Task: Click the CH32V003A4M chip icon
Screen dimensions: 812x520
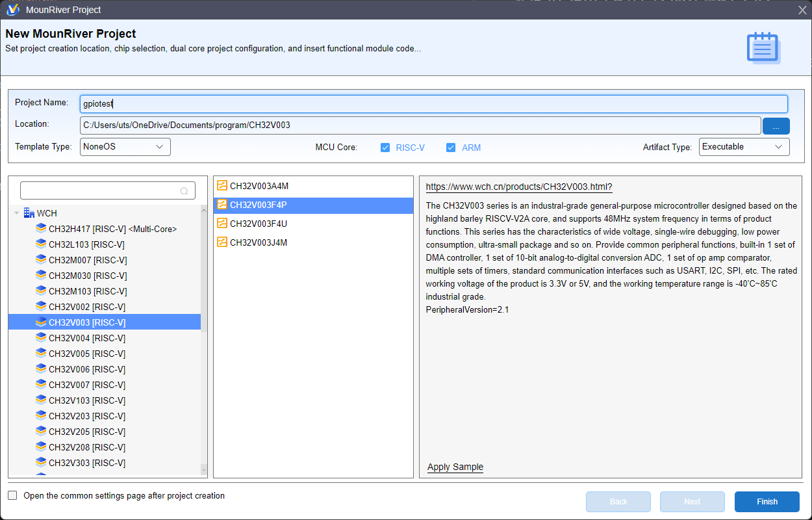Action: [222, 186]
